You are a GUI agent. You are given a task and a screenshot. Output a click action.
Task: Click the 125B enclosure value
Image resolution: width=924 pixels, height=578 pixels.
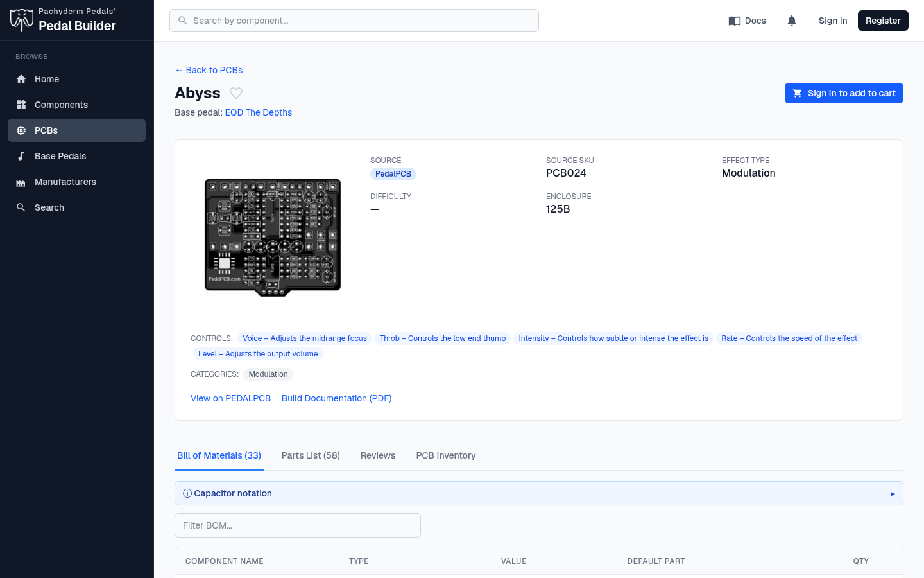pyautogui.click(x=558, y=209)
